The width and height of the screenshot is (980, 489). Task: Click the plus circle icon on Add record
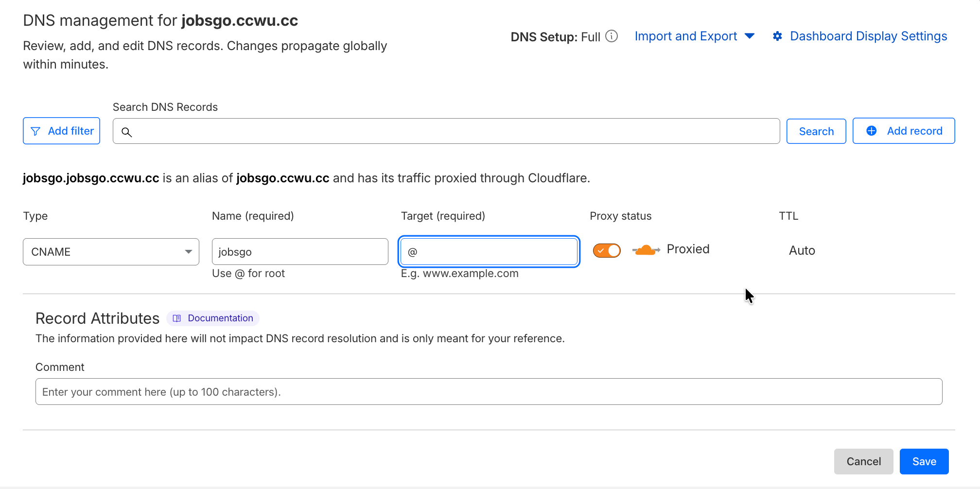[x=872, y=131]
